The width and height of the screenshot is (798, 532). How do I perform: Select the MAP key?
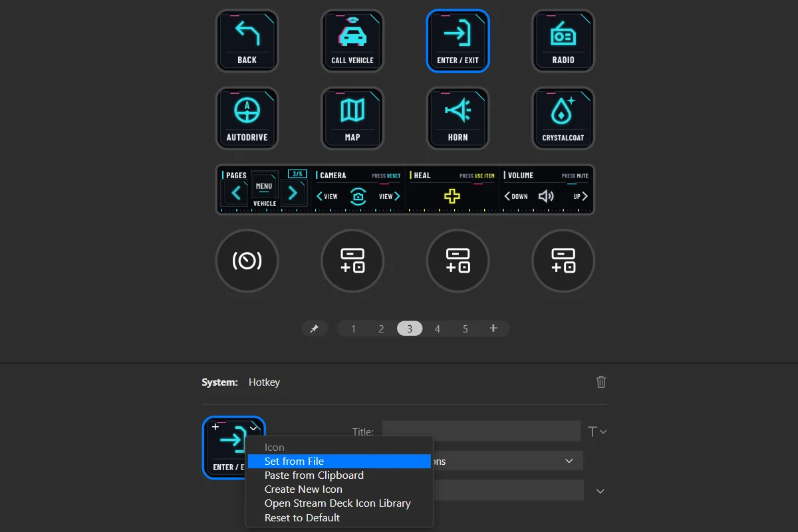tap(352, 118)
